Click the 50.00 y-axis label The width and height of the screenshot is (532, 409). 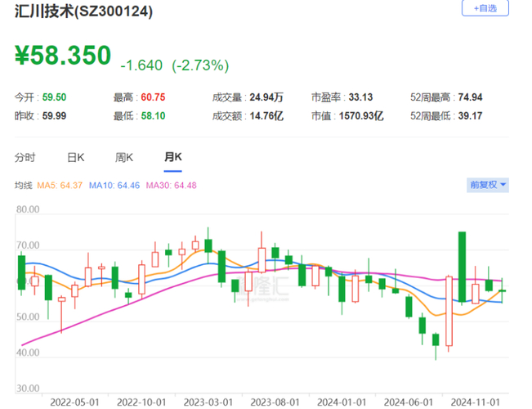pyautogui.click(x=28, y=317)
